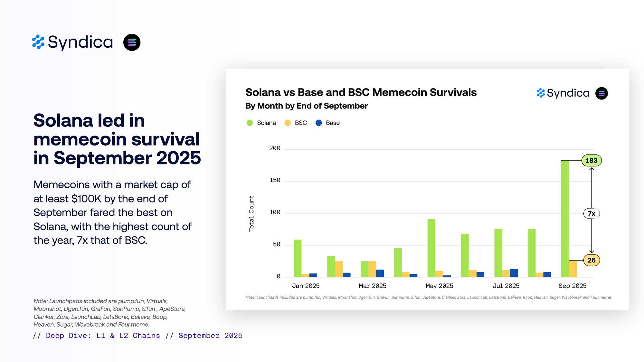
Task: Click the dotted 7x multiplier label
Action: tap(591, 213)
